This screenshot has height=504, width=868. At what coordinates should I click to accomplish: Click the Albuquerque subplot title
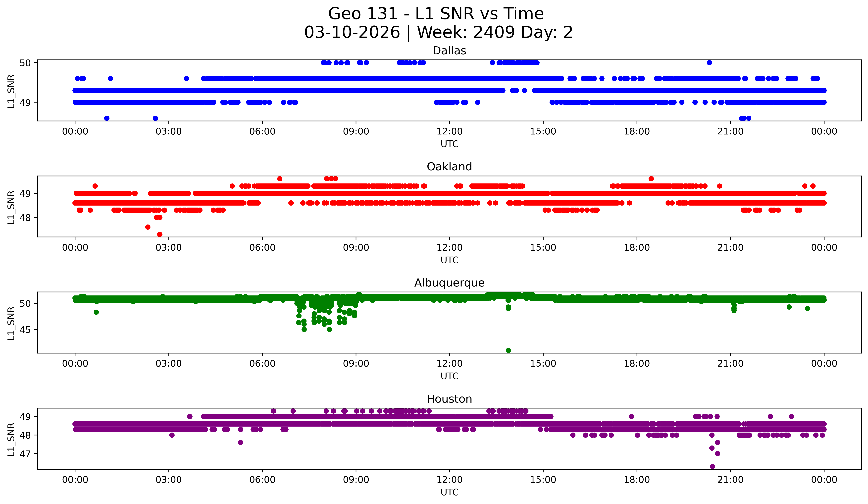[449, 283]
